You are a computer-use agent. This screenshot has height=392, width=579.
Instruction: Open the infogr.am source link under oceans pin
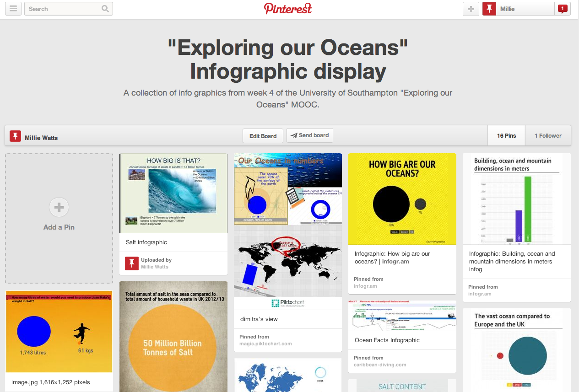[x=365, y=286]
